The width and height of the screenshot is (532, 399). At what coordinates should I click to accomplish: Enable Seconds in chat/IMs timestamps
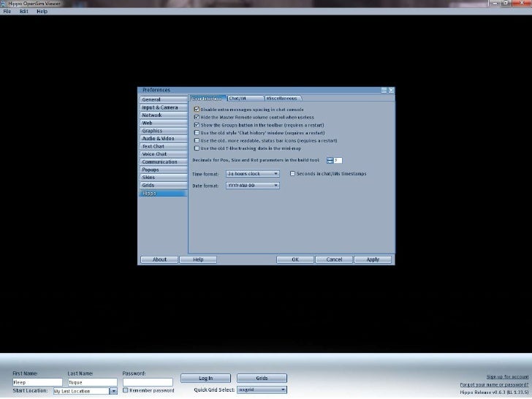click(292, 173)
